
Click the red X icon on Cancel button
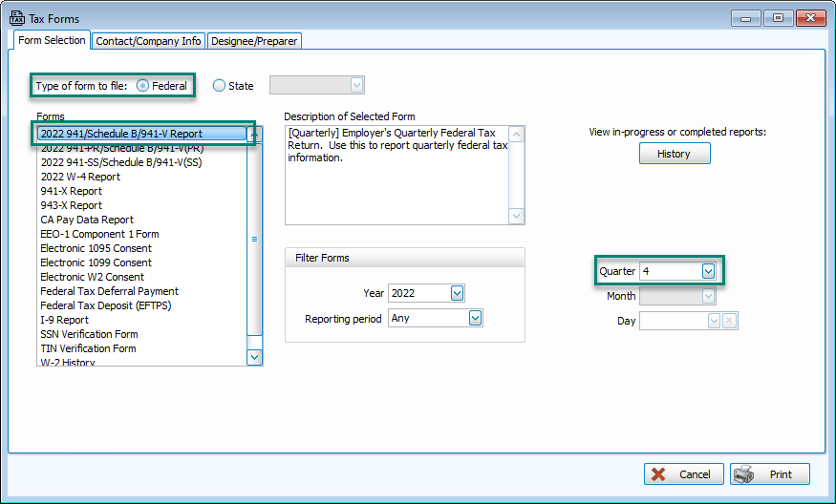point(657,474)
